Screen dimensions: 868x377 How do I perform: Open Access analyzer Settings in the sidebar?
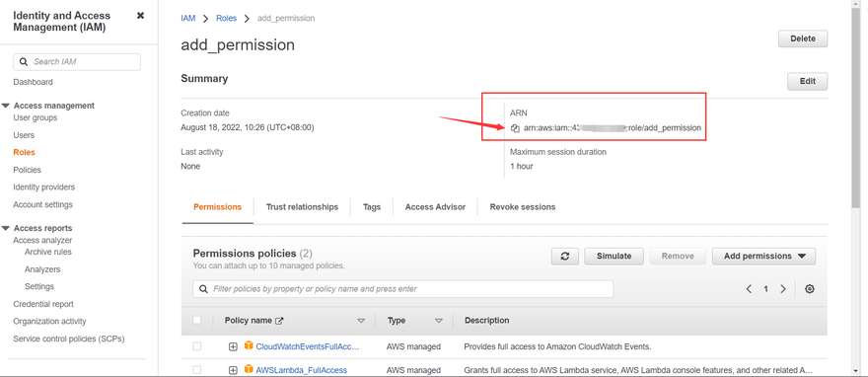[39, 287]
